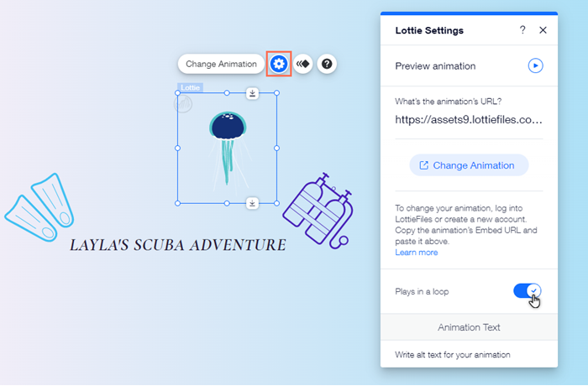588x386 pixels.
Task: Open Lottie settings gear icon
Action: [279, 64]
